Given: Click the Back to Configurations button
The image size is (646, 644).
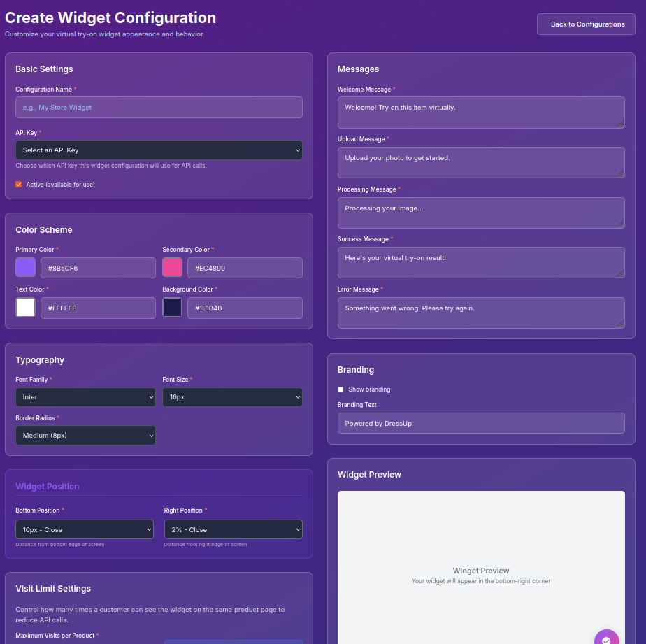Looking at the screenshot, I should point(586,24).
